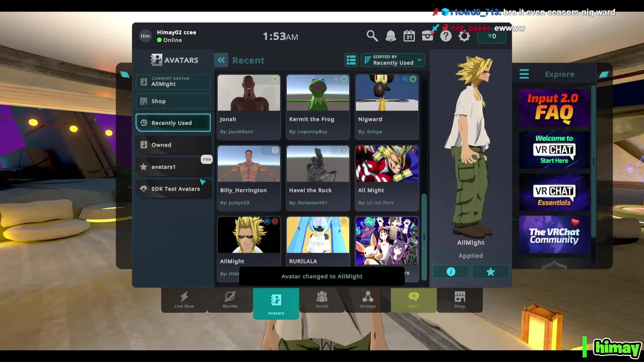Select the AllMight avatar in the bottom row
644x362 pixels.
pos(249,249)
